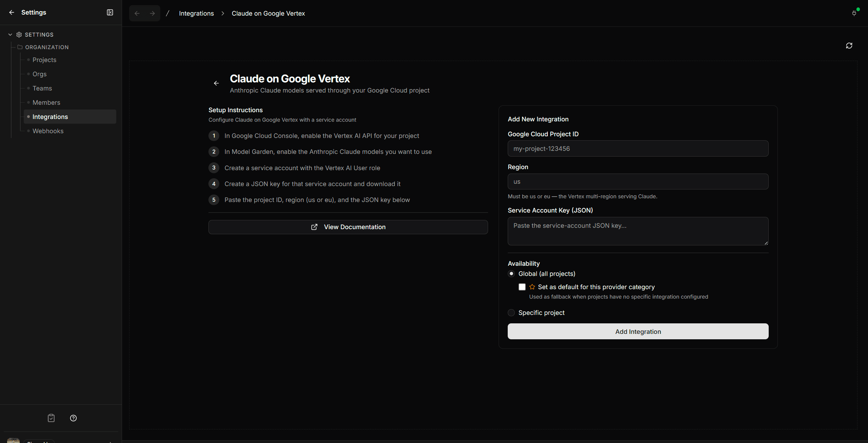This screenshot has width=868, height=443.
Task: Click the Settings title in sidebar header
Action: tap(34, 13)
